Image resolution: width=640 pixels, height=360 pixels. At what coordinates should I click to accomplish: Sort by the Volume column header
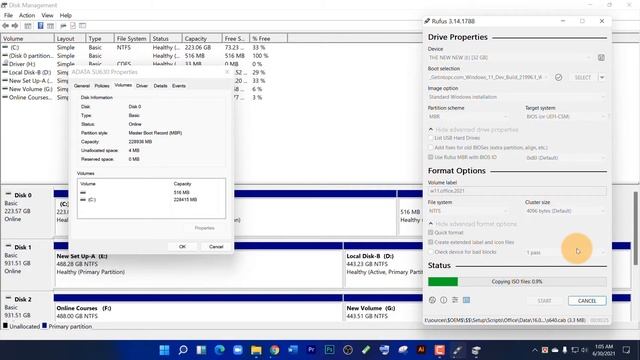tap(27, 38)
